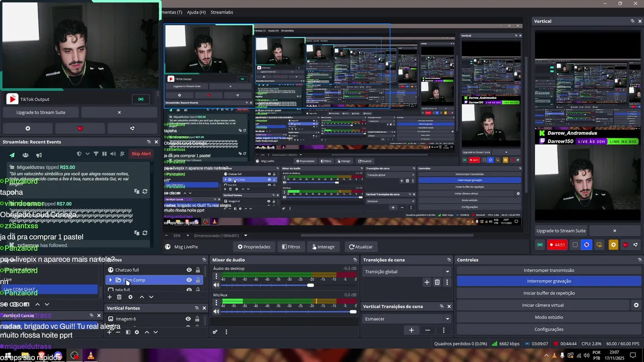Show hidden system tray icons chevron
Image resolution: width=644 pixels, height=362 pixels.
[x=546, y=356]
